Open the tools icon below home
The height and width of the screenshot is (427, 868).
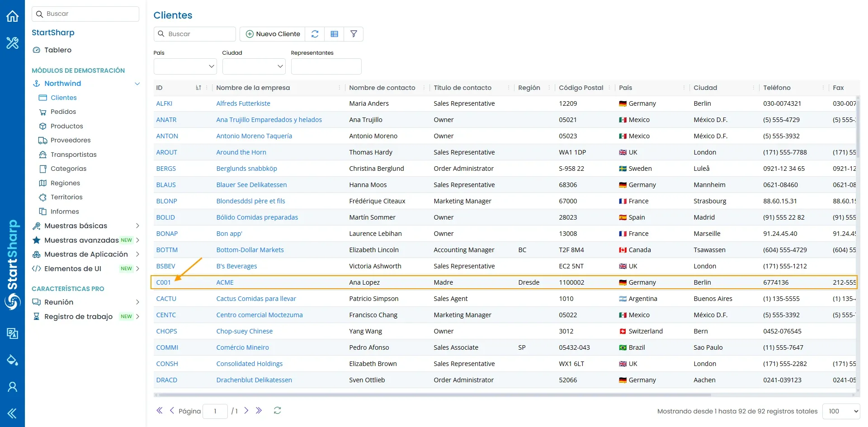pyautogui.click(x=12, y=43)
